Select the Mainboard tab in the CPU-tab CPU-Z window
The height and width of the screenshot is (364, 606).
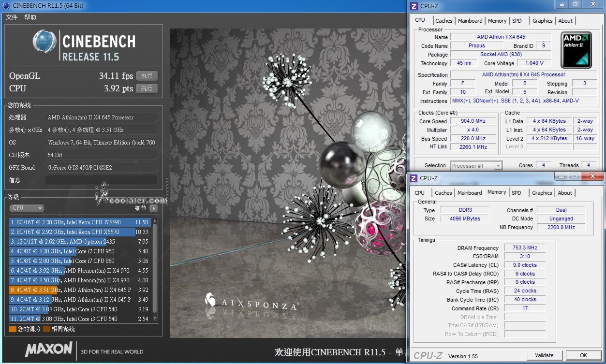click(470, 21)
